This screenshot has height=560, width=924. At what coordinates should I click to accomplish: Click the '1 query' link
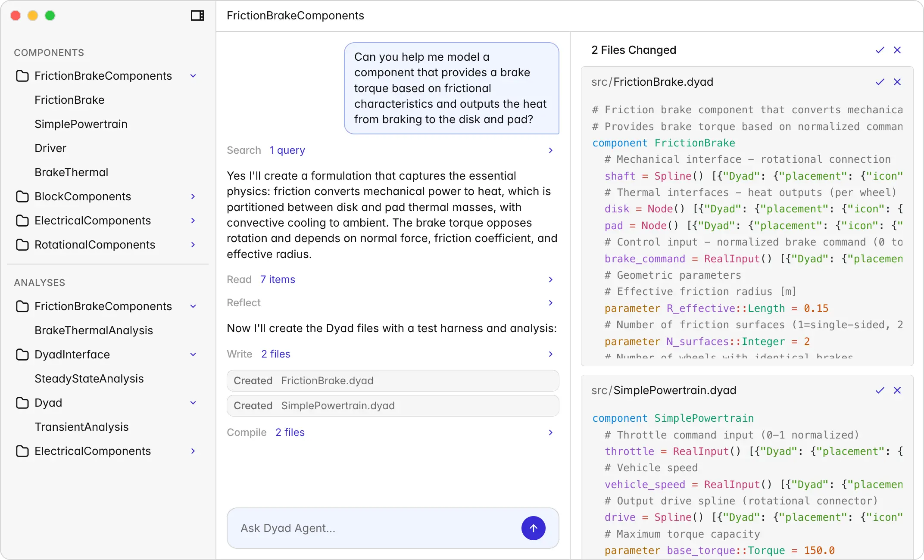(x=287, y=150)
